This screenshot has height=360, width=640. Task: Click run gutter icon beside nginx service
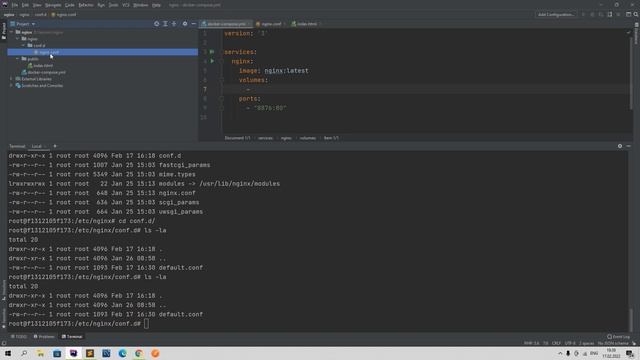click(212, 61)
